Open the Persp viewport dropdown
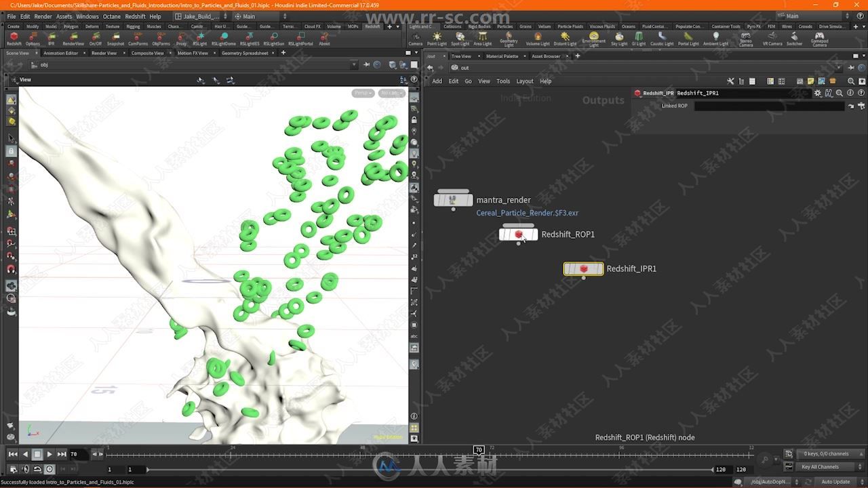This screenshot has width=868, height=488. pos(363,93)
